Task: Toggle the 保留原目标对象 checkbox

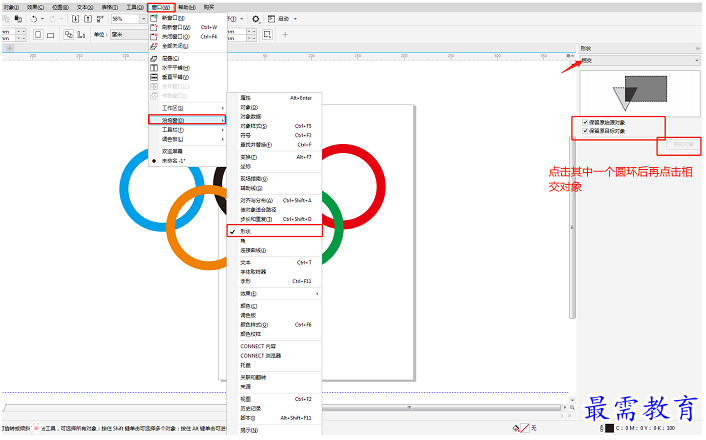Action: pos(585,131)
